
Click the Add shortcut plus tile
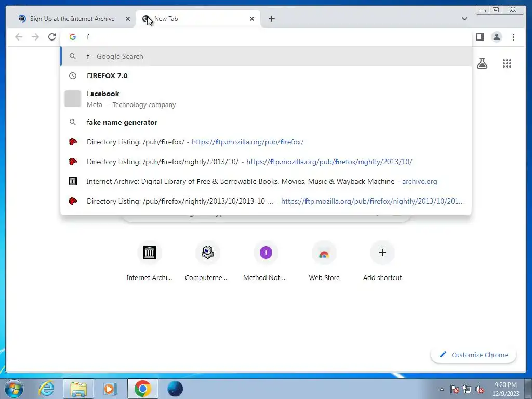point(382,261)
